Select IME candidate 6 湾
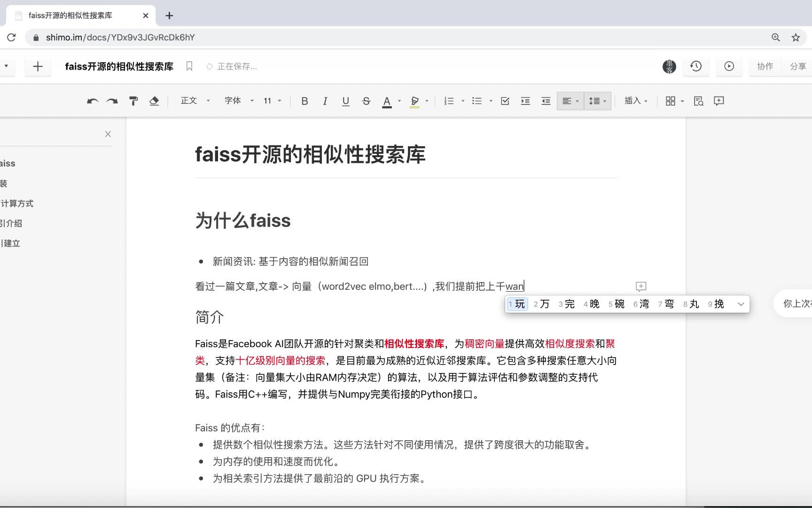812x508 pixels. click(x=641, y=304)
